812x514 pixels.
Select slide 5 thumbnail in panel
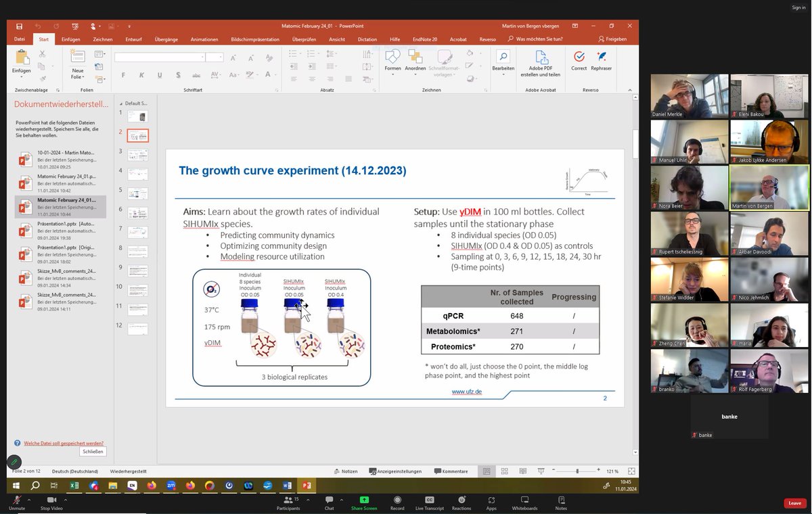[x=138, y=193]
